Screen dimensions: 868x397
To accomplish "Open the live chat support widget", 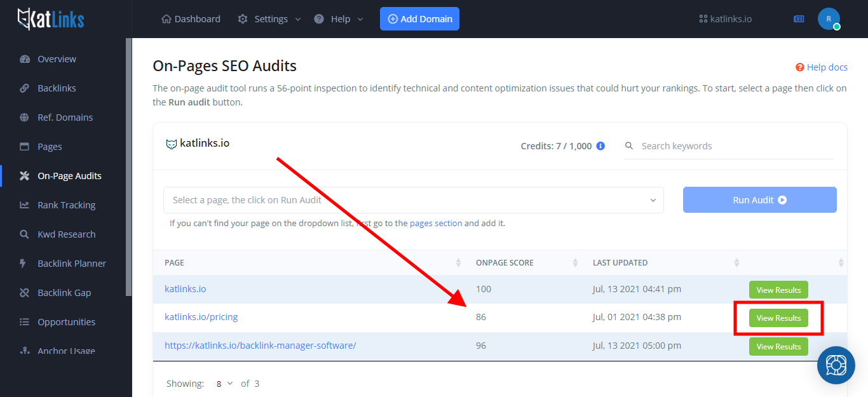I will tap(836, 365).
